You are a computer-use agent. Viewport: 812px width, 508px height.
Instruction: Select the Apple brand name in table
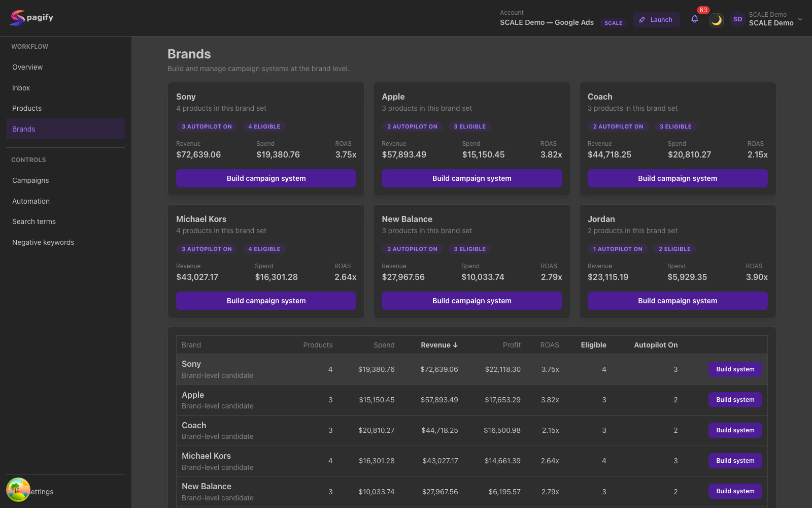coord(193,395)
